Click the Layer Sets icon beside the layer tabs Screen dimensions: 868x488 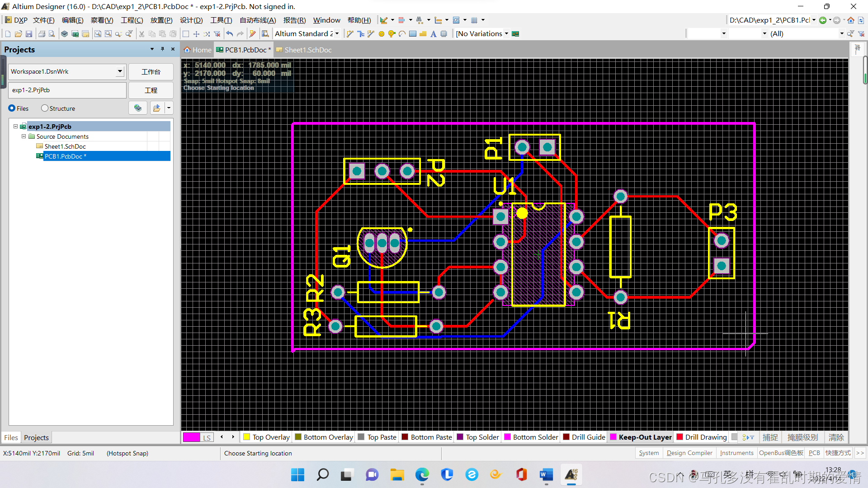tap(207, 437)
